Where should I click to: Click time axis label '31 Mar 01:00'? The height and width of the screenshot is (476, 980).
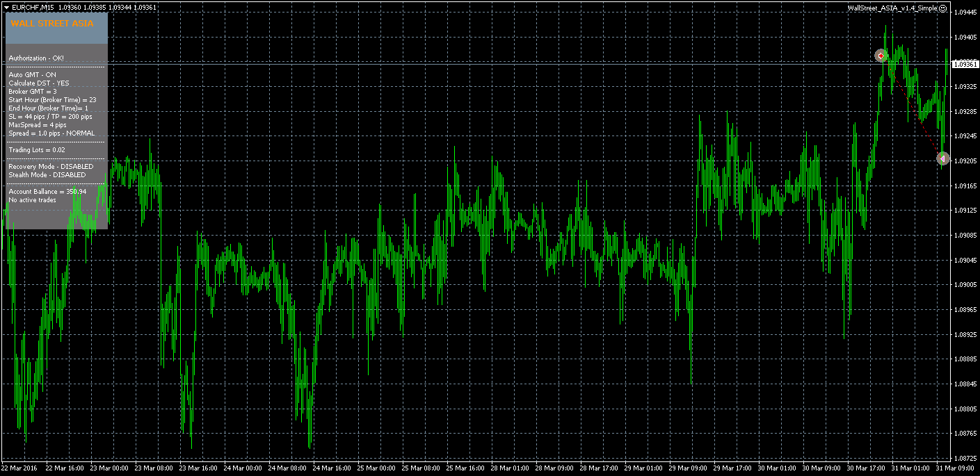tap(911, 468)
